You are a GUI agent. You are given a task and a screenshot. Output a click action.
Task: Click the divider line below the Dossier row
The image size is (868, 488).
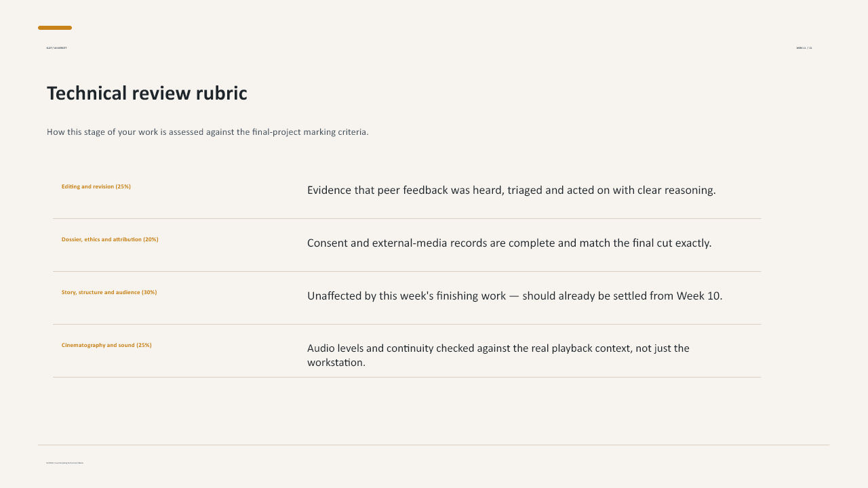(x=407, y=271)
